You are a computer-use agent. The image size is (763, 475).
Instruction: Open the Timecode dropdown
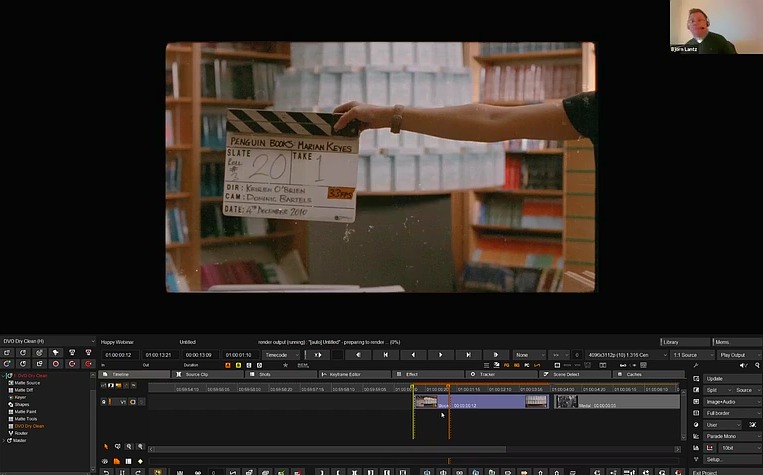click(281, 355)
